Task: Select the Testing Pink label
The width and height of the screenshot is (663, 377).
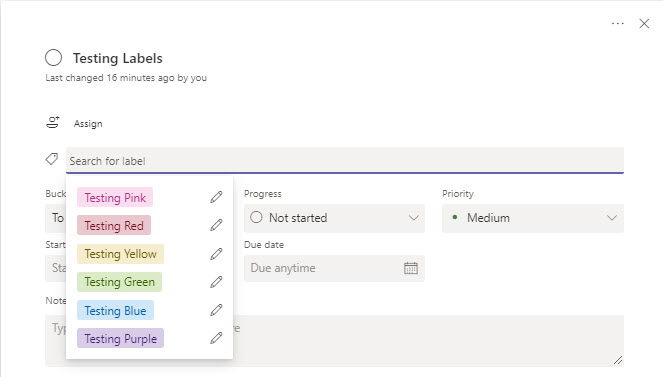Action: tap(115, 197)
